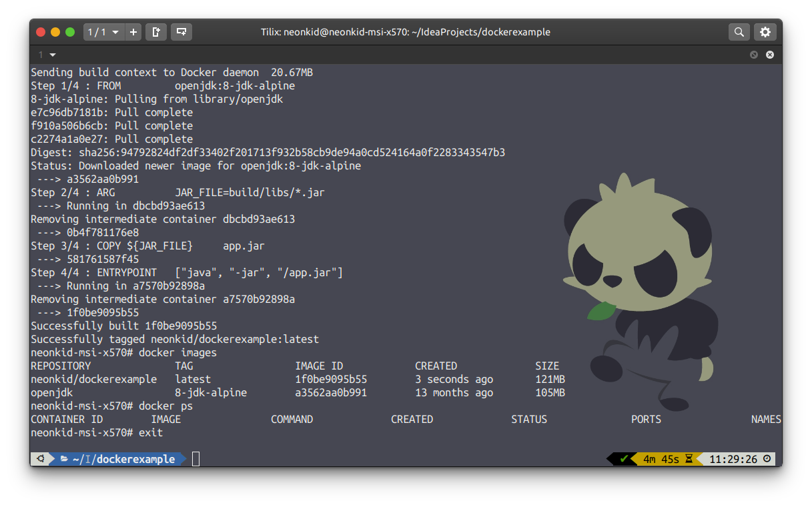Click the 'REPOSITORY' column header
Image resolution: width=812 pixels, height=507 pixels.
point(61,366)
